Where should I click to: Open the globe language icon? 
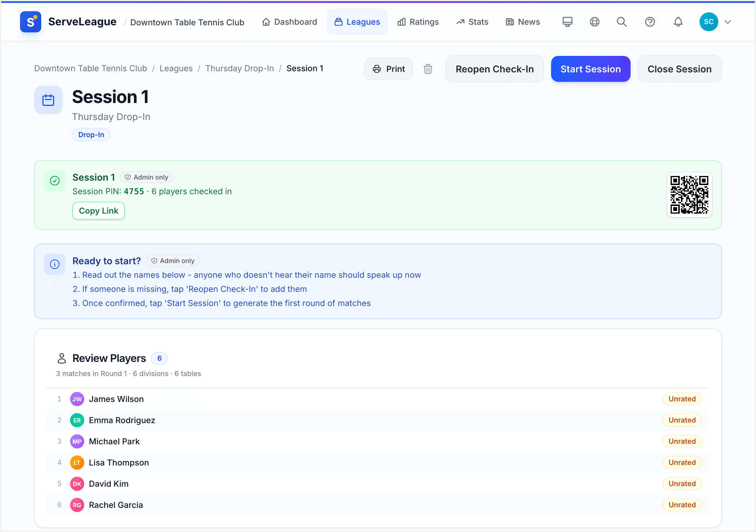[x=594, y=22]
